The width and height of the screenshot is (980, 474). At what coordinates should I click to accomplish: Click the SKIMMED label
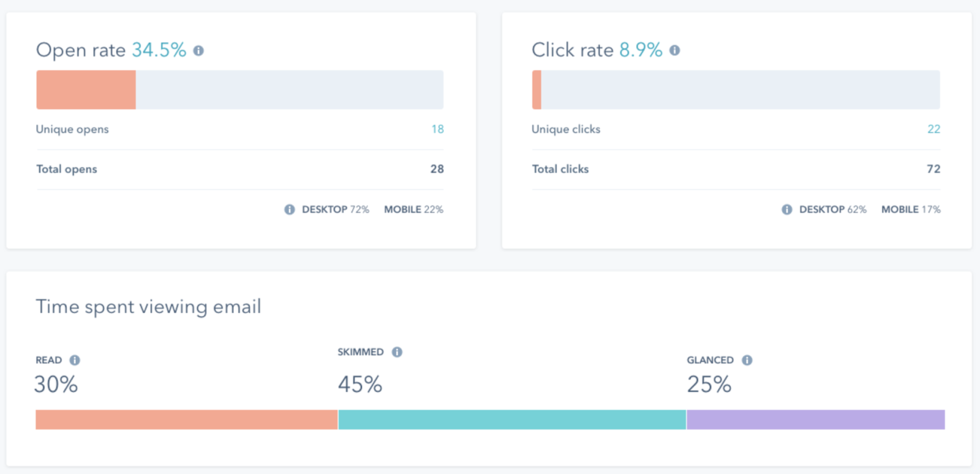(361, 352)
